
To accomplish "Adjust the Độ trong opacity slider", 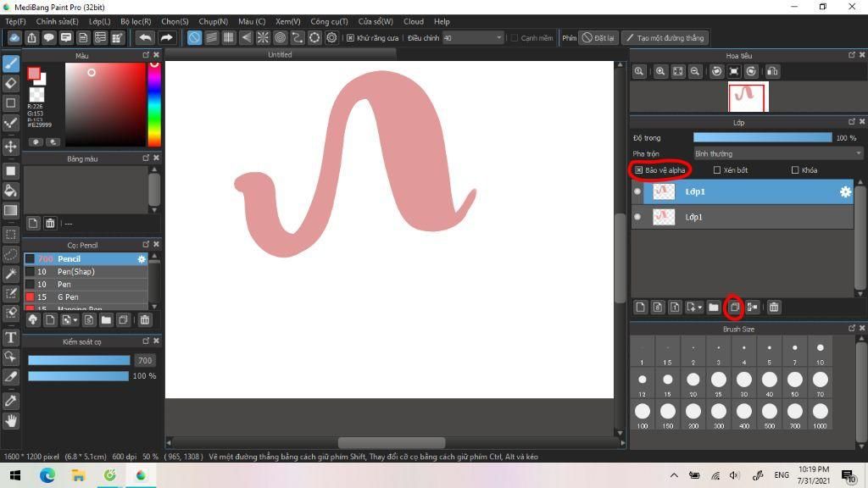I will 762,138.
